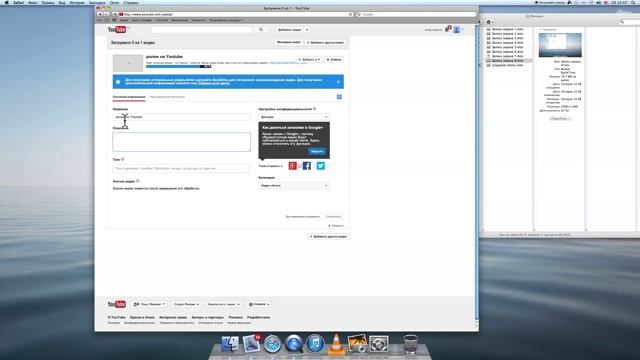This screenshot has height=360, width=640.
Task: Open QuickTime Player icon in the Dock
Action: pyautogui.click(x=294, y=344)
